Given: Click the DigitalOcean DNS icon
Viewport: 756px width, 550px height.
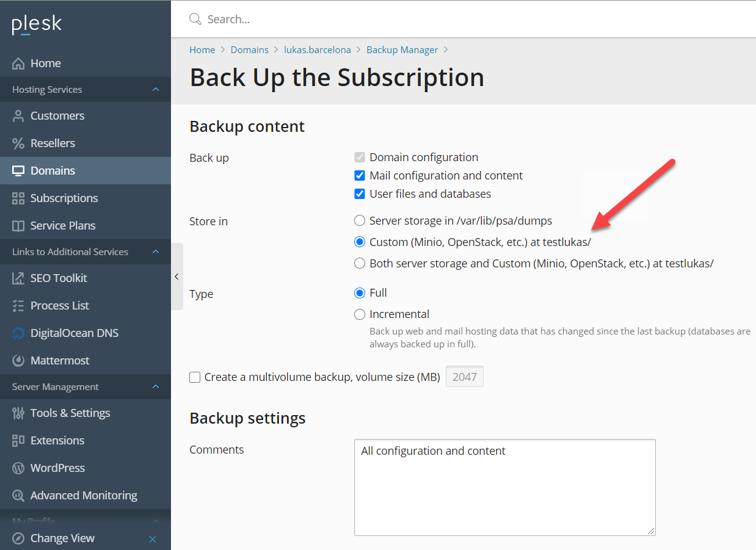Looking at the screenshot, I should pyautogui.click(x=18, y=333).
